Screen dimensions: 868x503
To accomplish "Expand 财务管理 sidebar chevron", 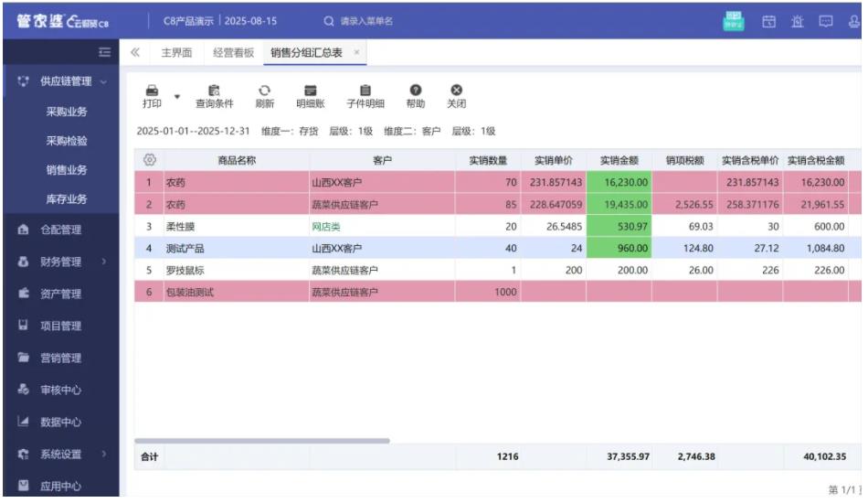I will pos(104,262).
